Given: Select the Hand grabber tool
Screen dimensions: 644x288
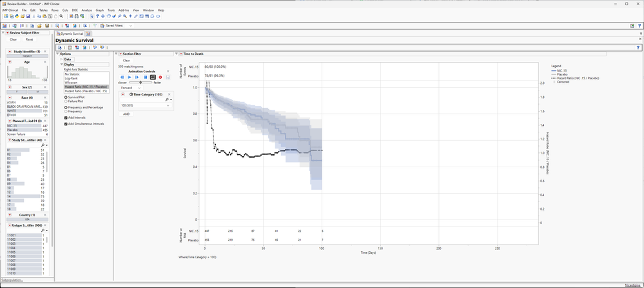Looking at the screenshot, I should point(108,16).
